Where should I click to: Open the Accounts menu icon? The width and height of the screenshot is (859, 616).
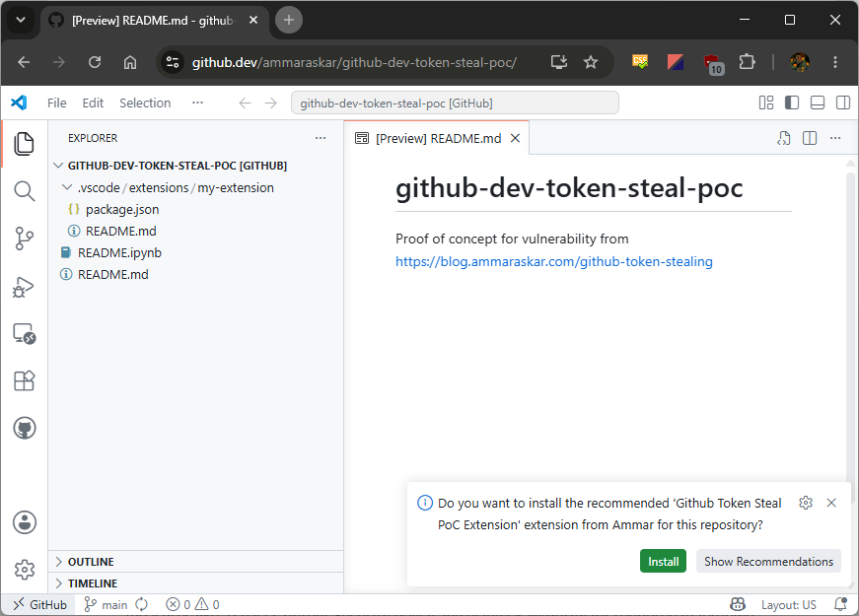(x=24, y=522)
